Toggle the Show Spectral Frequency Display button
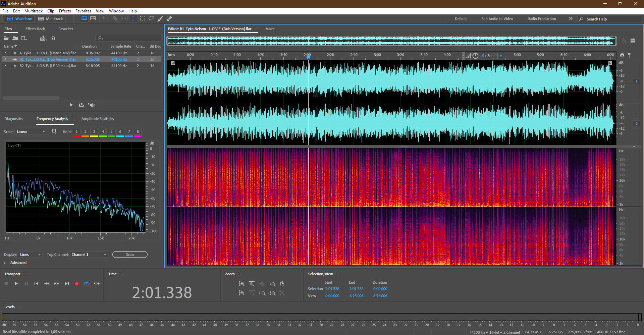This screenshot has height=335, width=644. point(93,19)
